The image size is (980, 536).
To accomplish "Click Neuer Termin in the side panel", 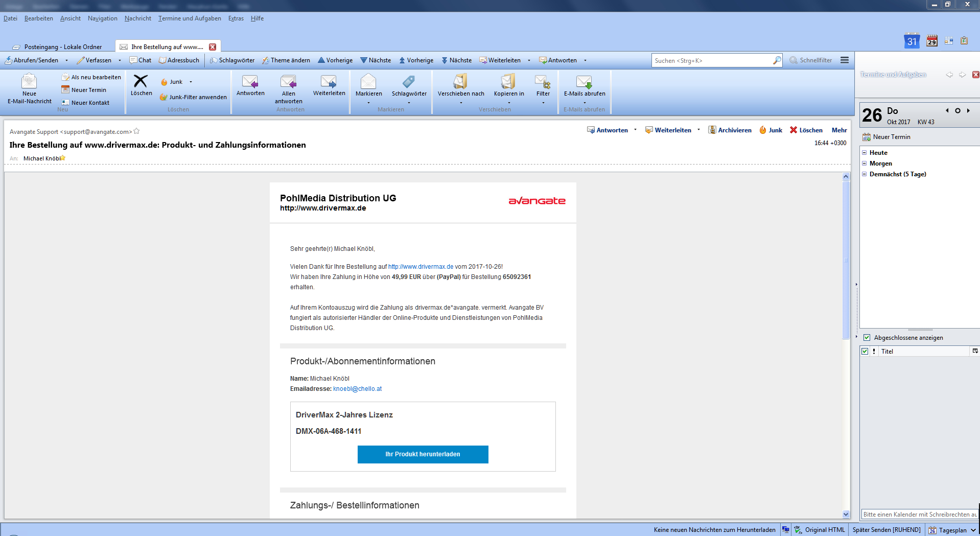I will [x=886, y=137].
